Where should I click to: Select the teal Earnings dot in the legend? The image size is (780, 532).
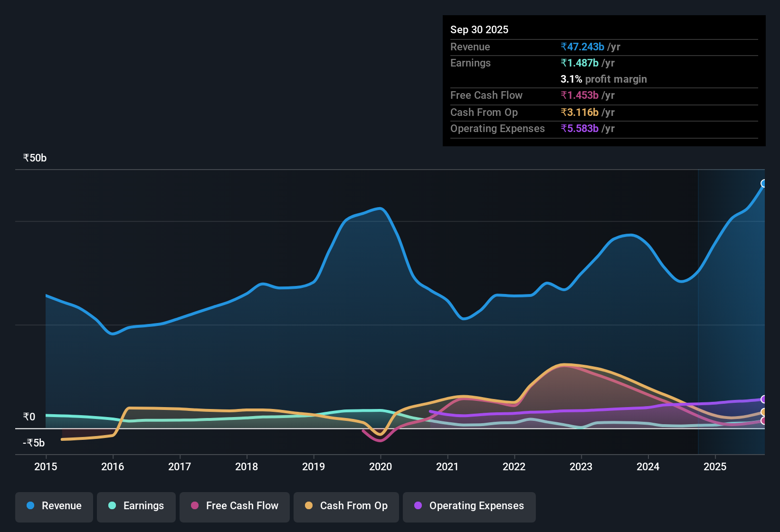point(113,506)
